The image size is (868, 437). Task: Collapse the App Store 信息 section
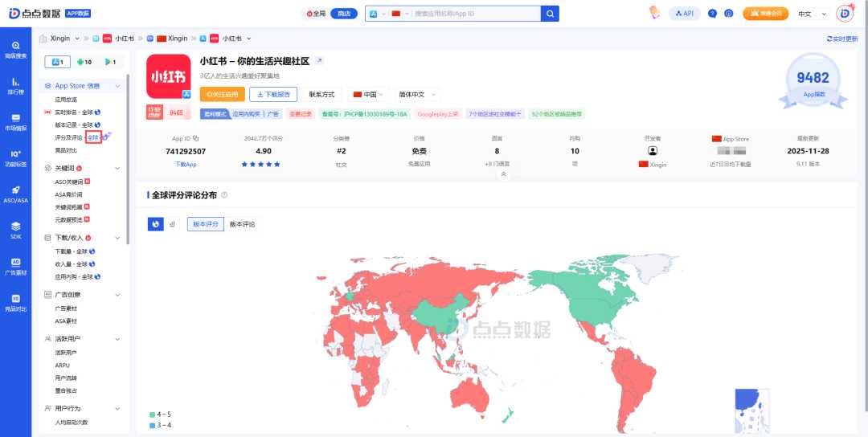pyautogui.click(x=117, y=86)
